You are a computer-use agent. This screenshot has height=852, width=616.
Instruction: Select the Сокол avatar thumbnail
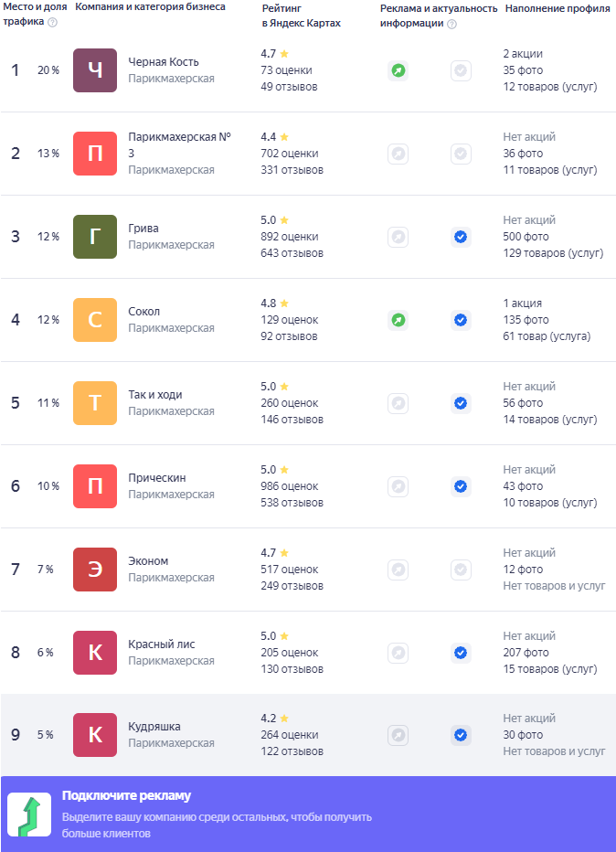click(x=95, y=320)
